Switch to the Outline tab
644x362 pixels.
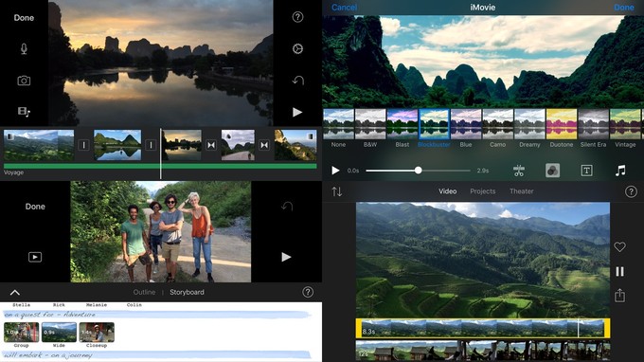pyautogui.click(x=144, y=292)
